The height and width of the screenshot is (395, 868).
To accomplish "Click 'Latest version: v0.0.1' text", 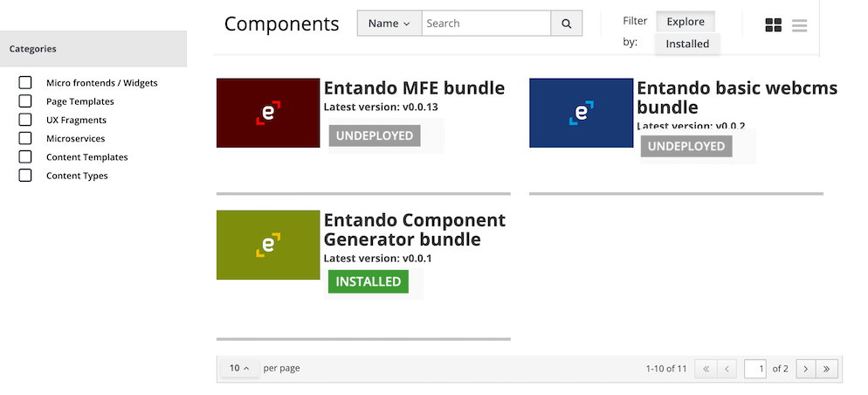I will click(x=377, y=258).
